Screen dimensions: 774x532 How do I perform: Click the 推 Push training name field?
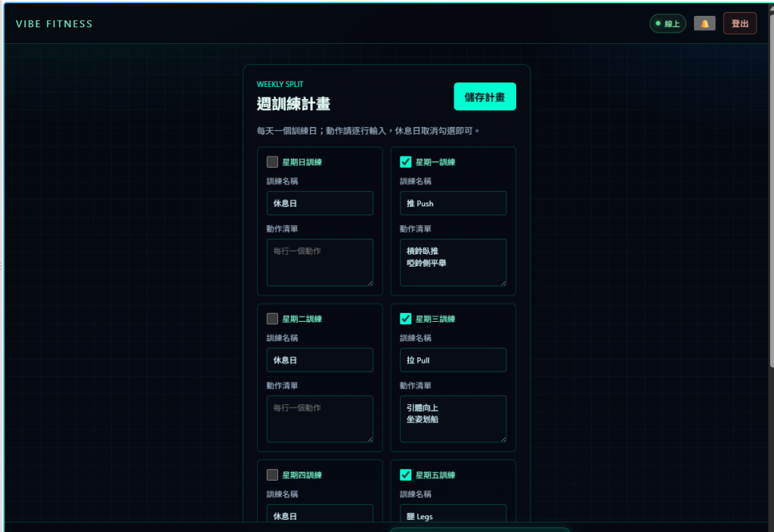tap(454, 203)
